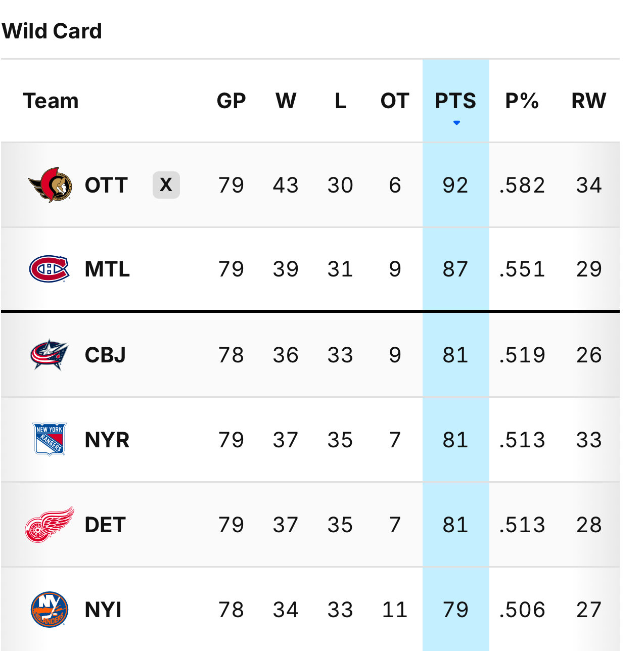Sort by P% column header
The width and height of the screenshot is (644, 651).
522,101
